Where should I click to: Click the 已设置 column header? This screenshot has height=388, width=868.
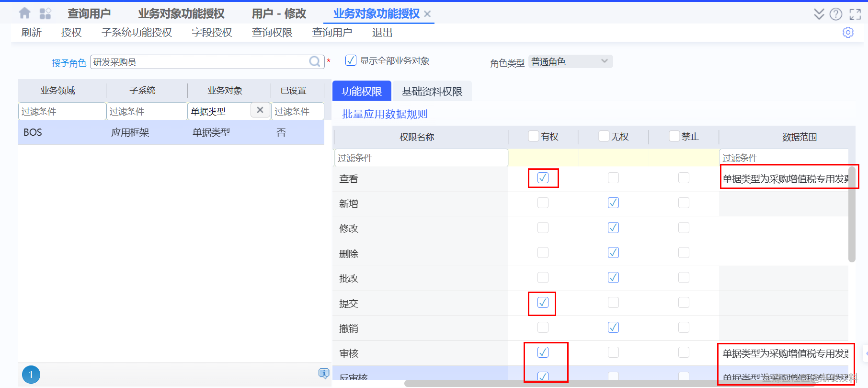click(293, 91)
